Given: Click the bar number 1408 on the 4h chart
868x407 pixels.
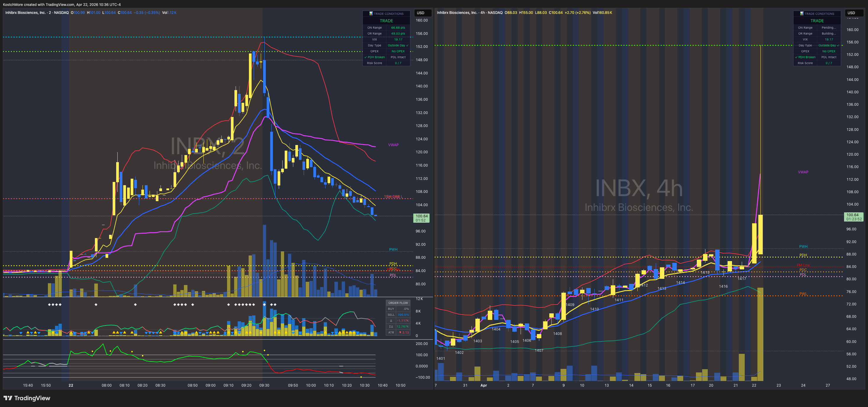Looking at the screenshot, I should tap(557, 334).
